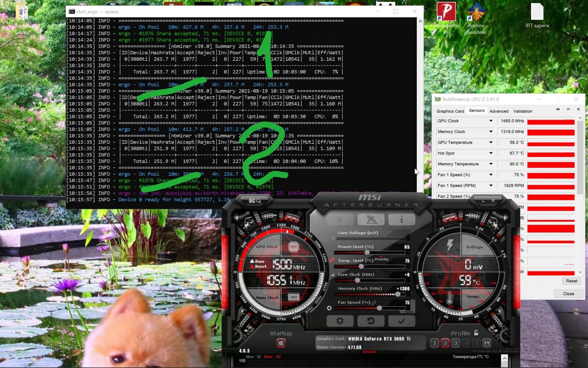The image size is (588, 368).
Task: Click DETACH in Afterburner
Action: point(369,352)
